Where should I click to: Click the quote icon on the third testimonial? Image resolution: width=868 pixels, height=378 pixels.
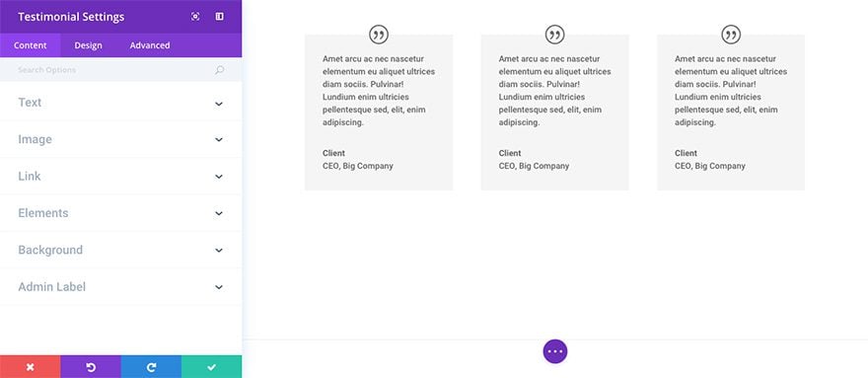coord(731,35)
